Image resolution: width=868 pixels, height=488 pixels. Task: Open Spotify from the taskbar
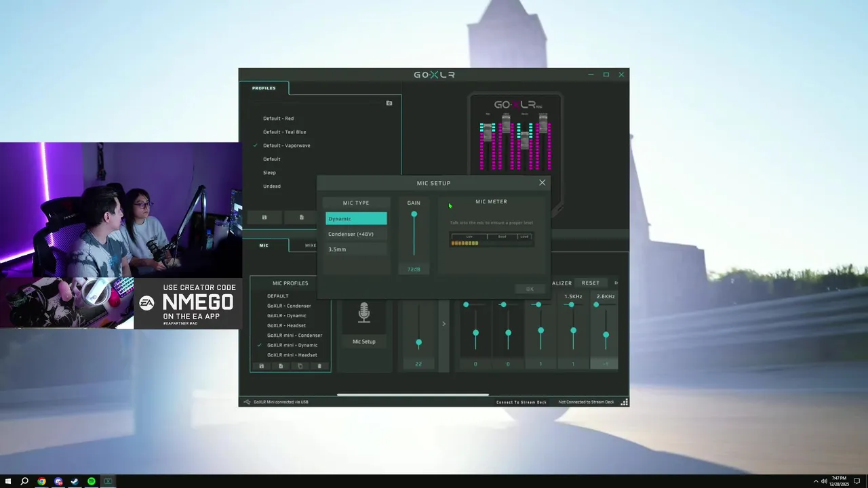click(91, 481)
